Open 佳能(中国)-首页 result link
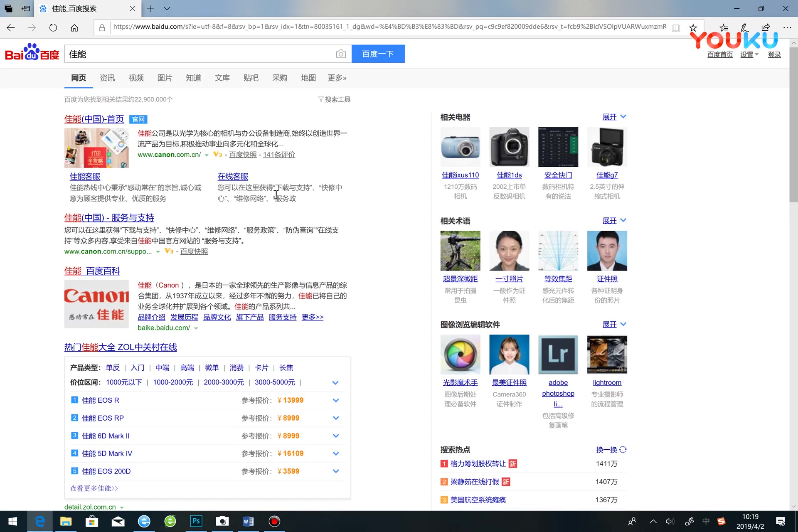Image resolution: width=798 pixels, height=532 pixels. coord(94,119)
